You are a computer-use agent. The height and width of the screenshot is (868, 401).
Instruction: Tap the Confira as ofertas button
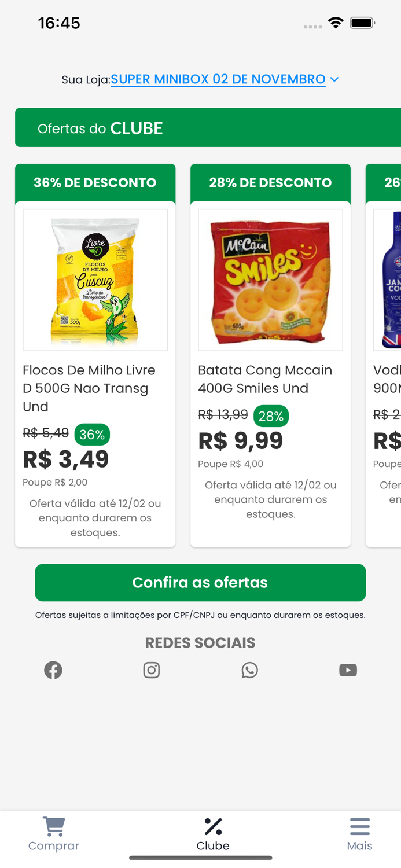(200, 582)
